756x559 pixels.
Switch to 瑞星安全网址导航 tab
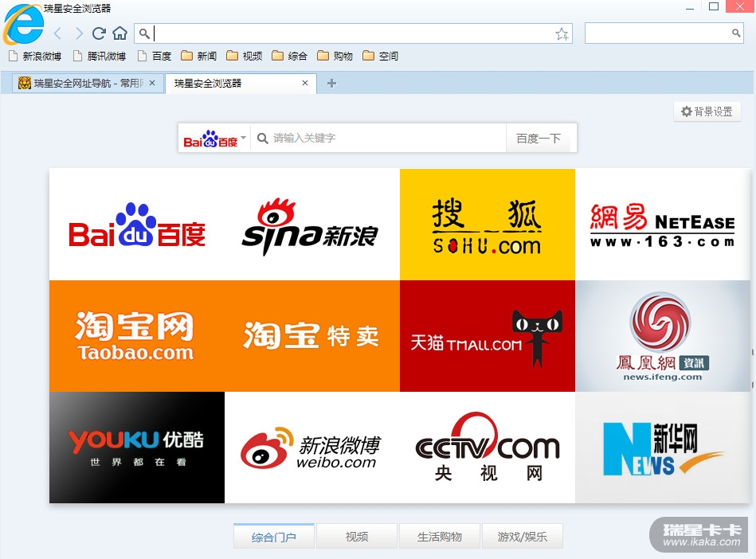tap(87, 83)
